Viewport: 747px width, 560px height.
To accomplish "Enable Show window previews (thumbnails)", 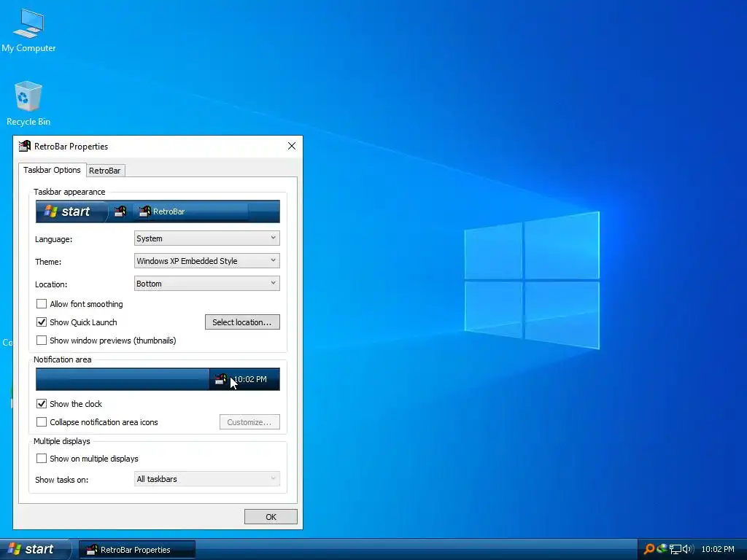I will coord(42,340).
